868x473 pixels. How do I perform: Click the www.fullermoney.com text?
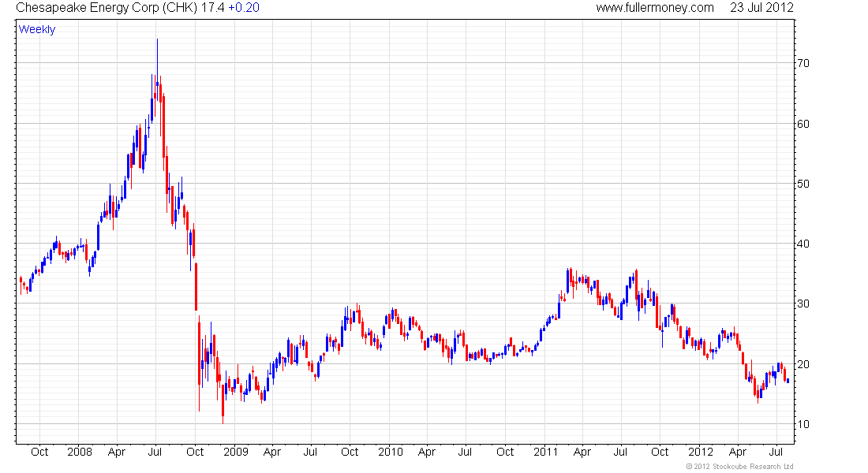point(655,8)
